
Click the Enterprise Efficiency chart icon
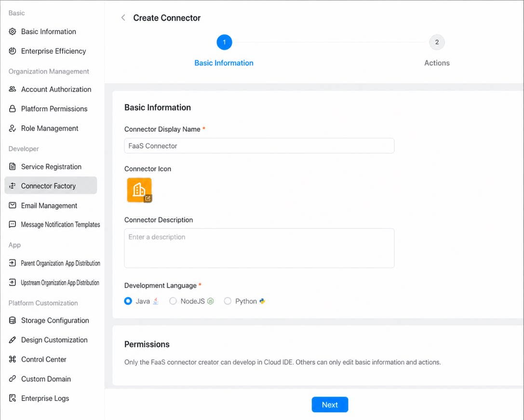coord(13,51)
